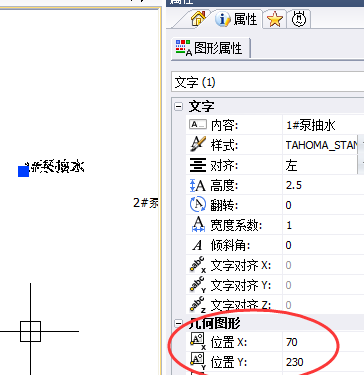Viewport: 364px width, 375px height.
Task: Click the 翻转 rotation icon
Action: click(198, 204)
